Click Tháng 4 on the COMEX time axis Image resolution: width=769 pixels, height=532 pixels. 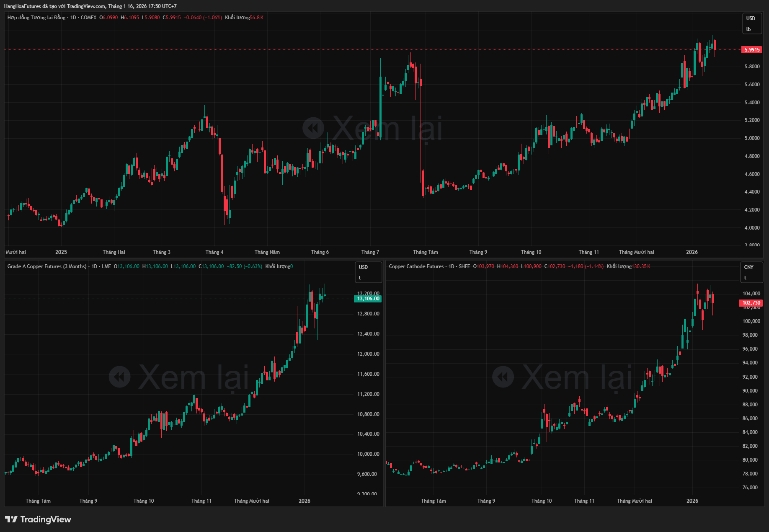click(x=214, y=252)
